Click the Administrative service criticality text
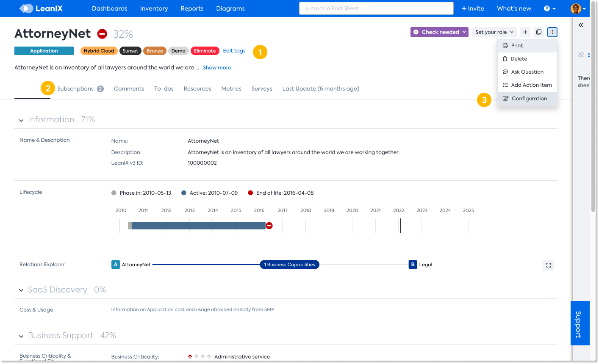The image size is (599, 364). point(242,357)
